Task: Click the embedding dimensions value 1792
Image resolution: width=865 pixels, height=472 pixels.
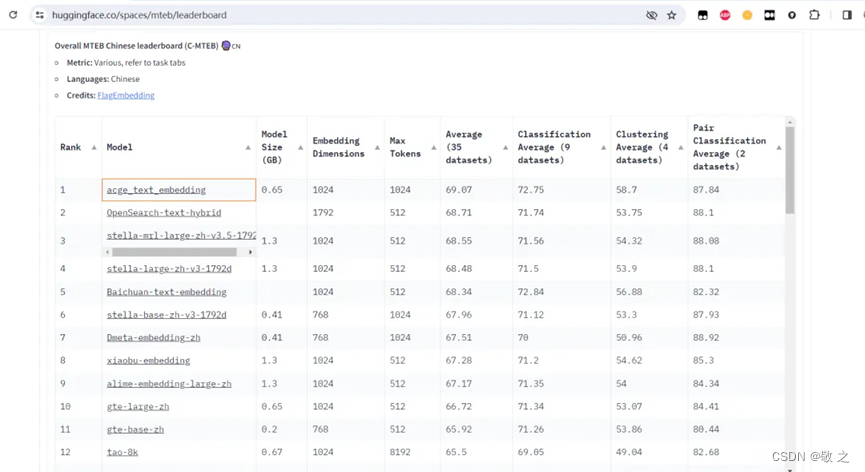Action: (323, 212)
